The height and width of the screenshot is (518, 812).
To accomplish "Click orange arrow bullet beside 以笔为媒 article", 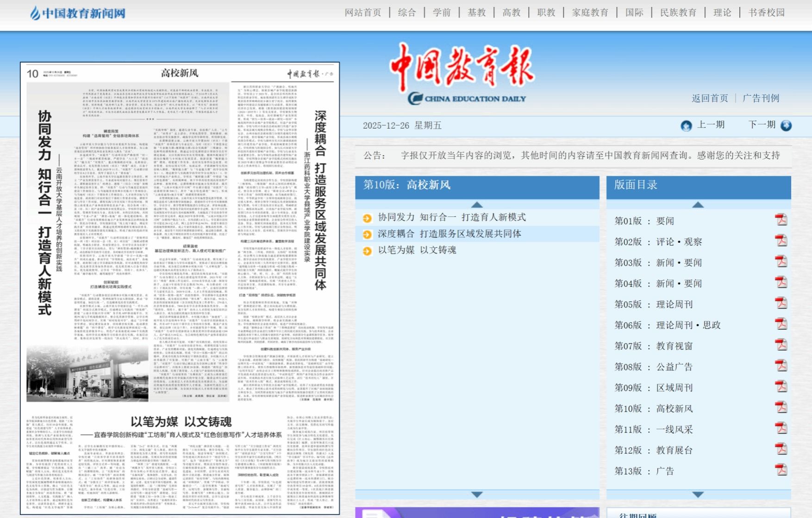I will click(367, 251).
